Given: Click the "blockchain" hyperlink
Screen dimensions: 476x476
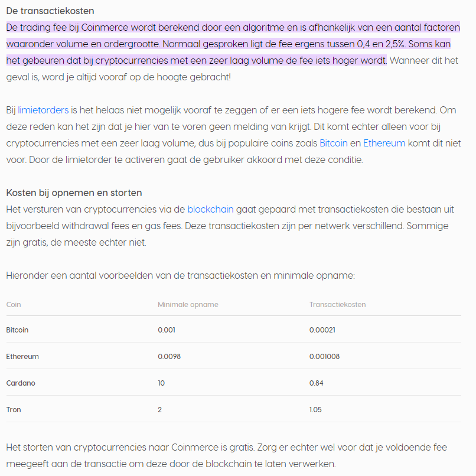Looking at the screenshot, I should (210, 209).
